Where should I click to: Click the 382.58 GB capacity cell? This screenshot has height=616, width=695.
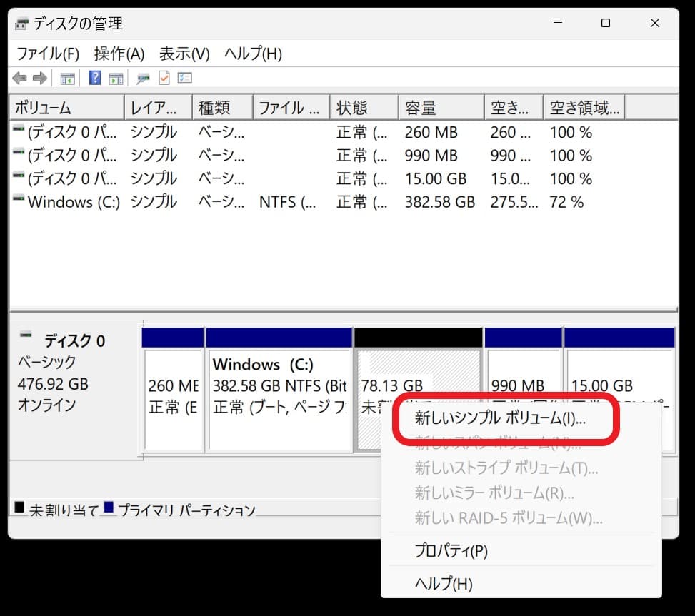click(x=440, y=203)
